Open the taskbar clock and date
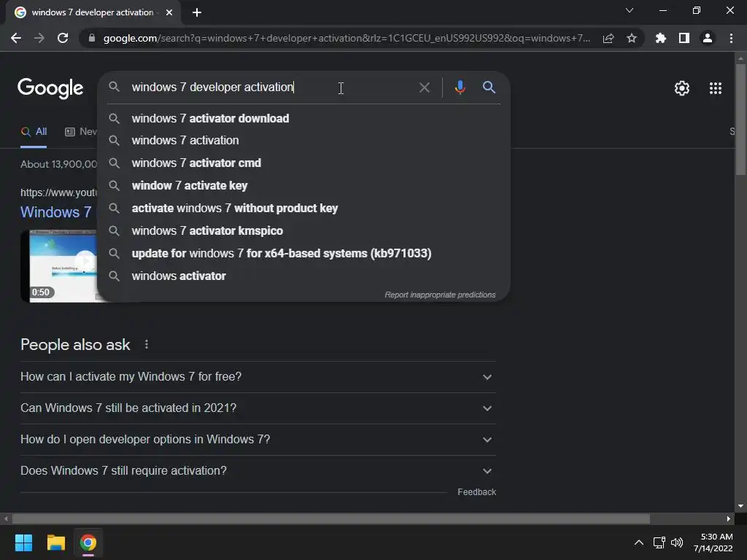Screen dimensions: 747x560 coord(713,542)
